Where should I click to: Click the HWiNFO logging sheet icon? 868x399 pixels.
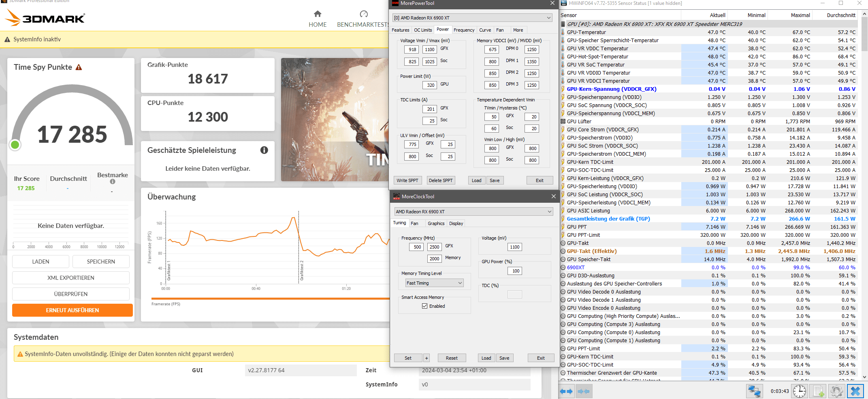(818, 391)
